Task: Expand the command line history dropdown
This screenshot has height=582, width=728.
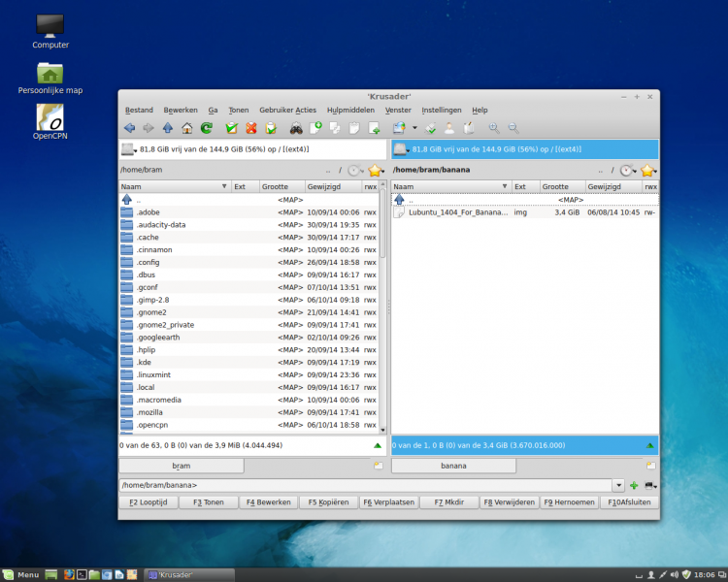Action: [618, 485]
